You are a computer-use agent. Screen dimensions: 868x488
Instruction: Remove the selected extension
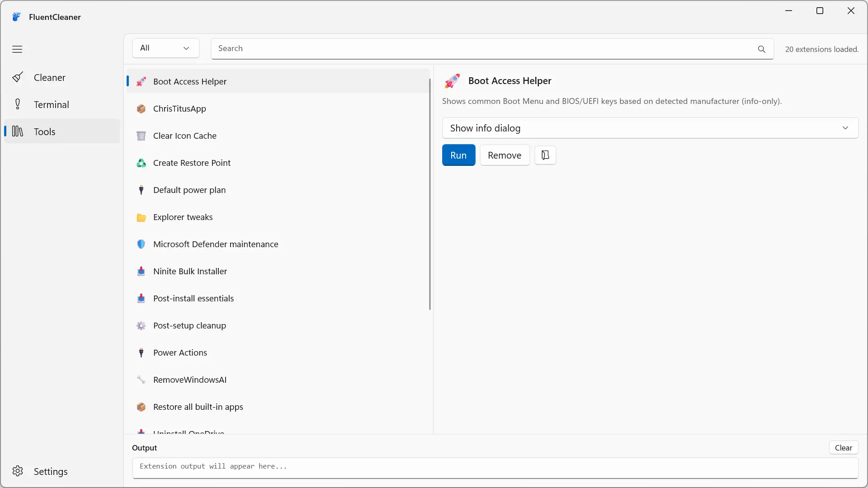tap(505, 155)
